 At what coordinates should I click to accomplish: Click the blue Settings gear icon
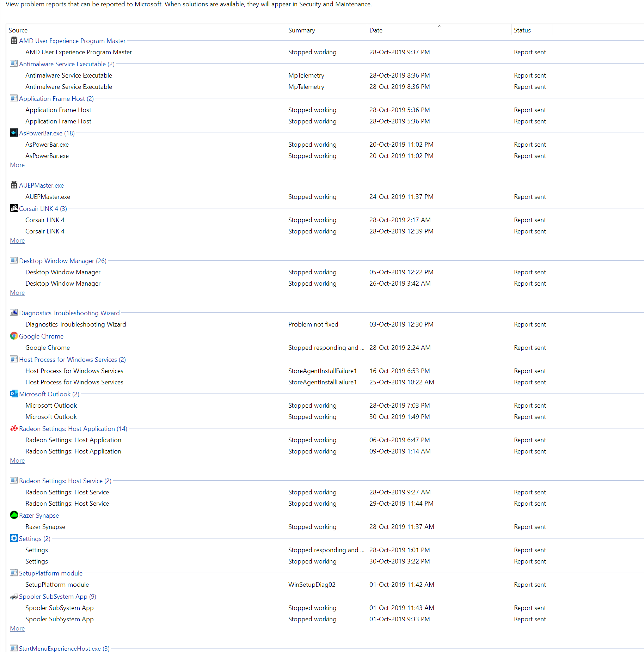click(14, 538)
